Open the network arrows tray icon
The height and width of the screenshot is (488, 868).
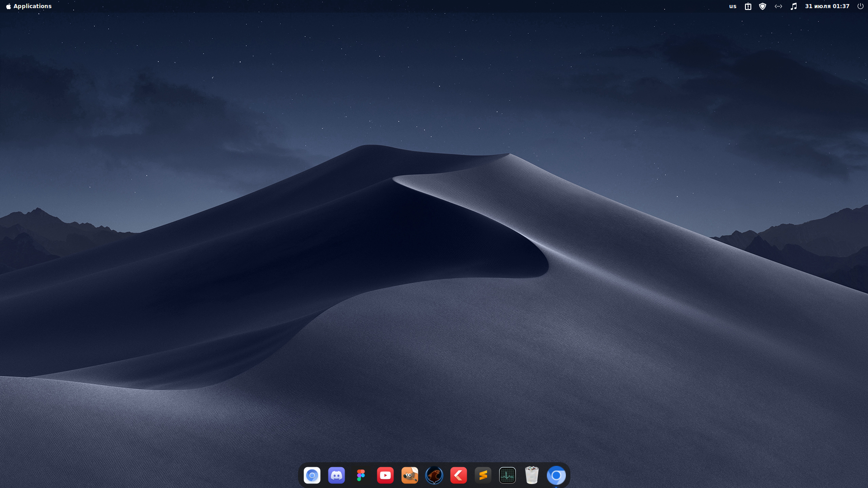pyautogui.click(x=778, y=6)
